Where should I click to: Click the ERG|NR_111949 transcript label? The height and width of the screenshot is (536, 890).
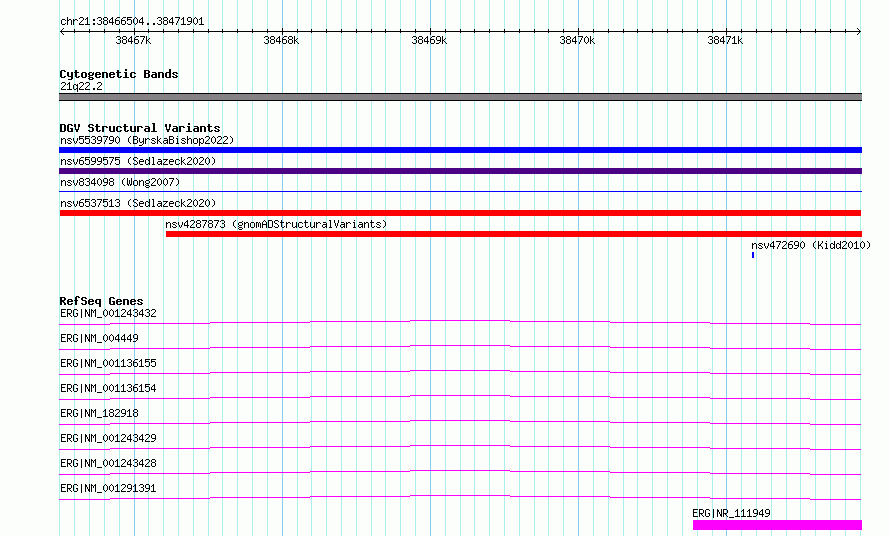coord(731,513)
